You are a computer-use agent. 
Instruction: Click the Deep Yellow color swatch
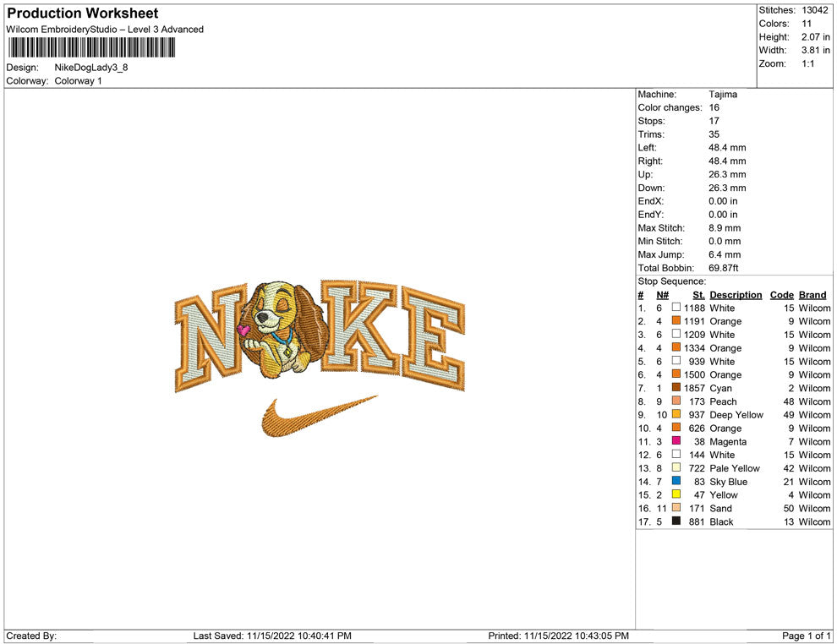tap(676, 414)
